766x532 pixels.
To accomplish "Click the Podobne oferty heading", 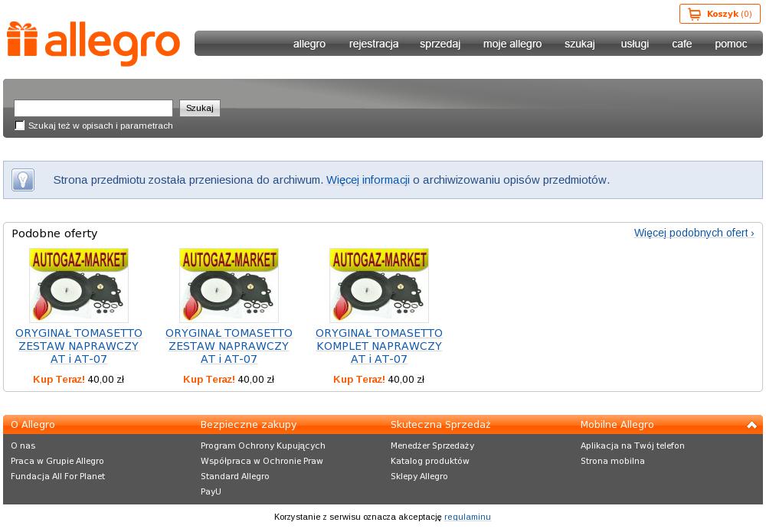I will pos(54,233).
